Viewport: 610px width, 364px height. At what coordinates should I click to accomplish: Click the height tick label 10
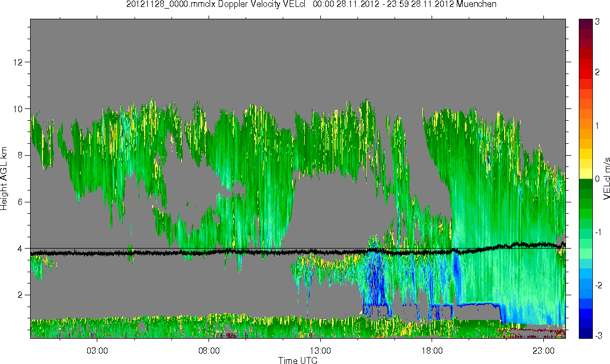point(18,109)
